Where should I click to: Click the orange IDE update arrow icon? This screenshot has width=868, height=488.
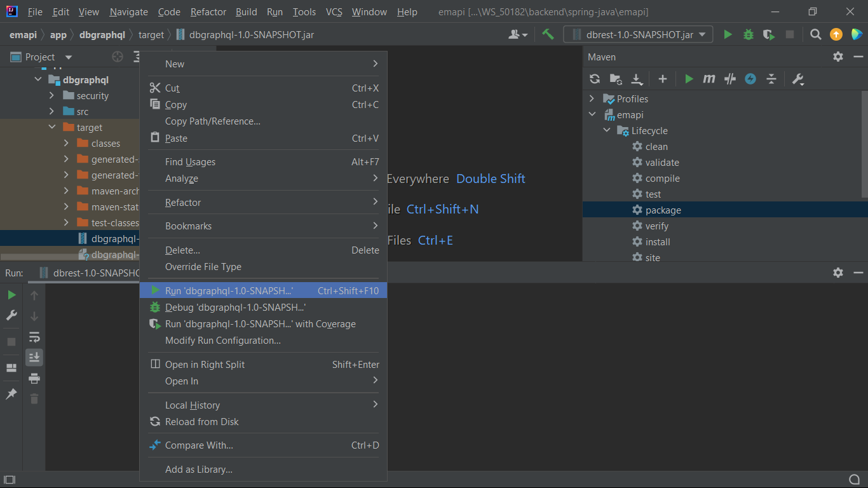(836, 34)
